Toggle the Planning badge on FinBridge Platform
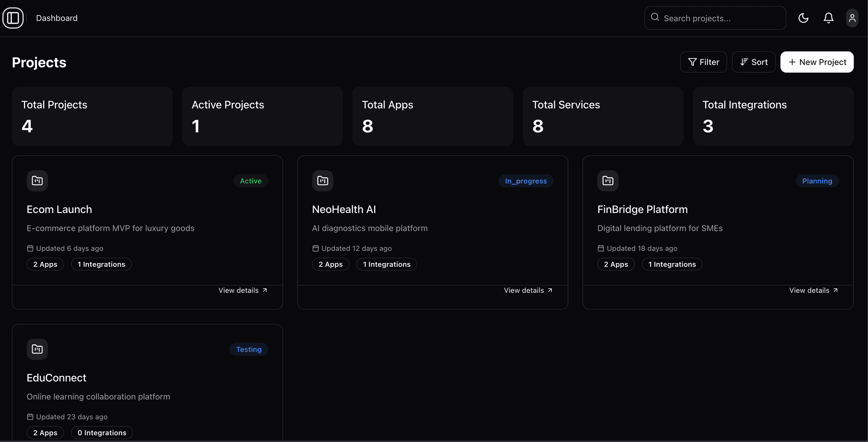Viewport: 868px width, 442px height. 817,181
